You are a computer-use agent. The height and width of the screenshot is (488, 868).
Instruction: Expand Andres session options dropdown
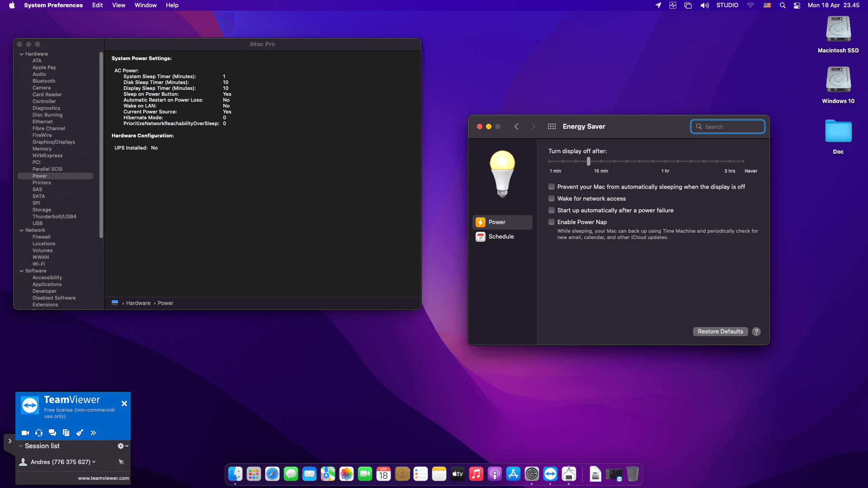pos(94,462)
